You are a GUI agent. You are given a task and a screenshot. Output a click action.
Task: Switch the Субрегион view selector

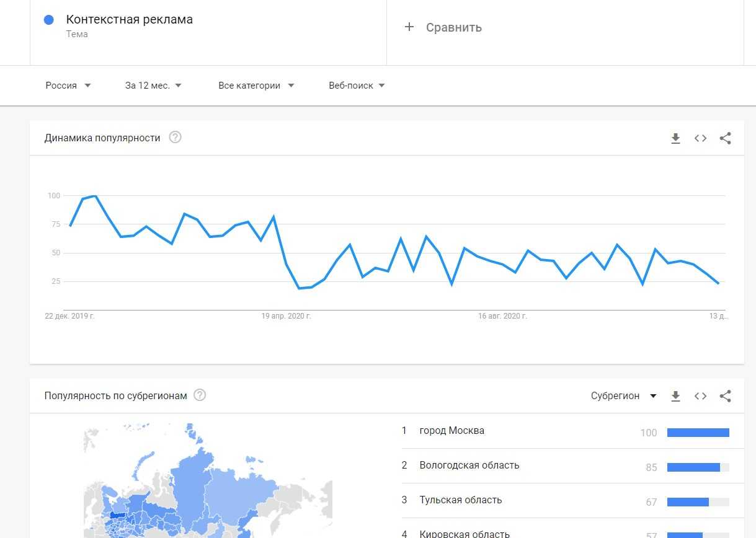tap(623, 396)
